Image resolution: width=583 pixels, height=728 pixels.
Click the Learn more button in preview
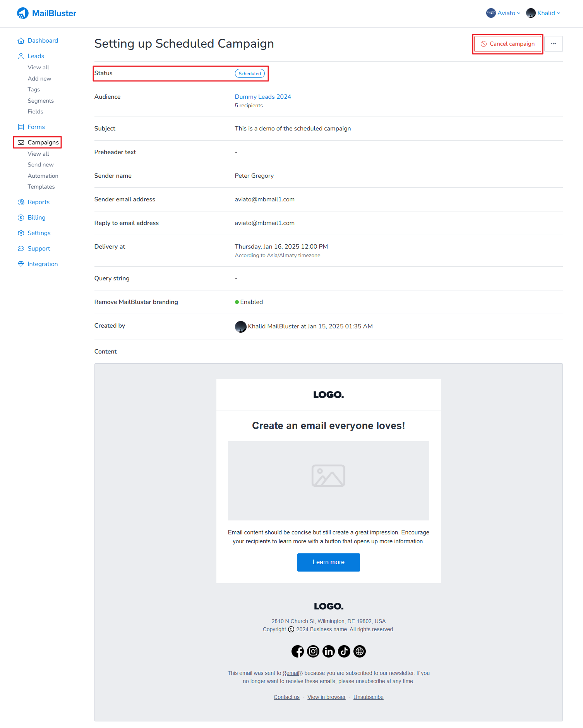pos(329,562)
